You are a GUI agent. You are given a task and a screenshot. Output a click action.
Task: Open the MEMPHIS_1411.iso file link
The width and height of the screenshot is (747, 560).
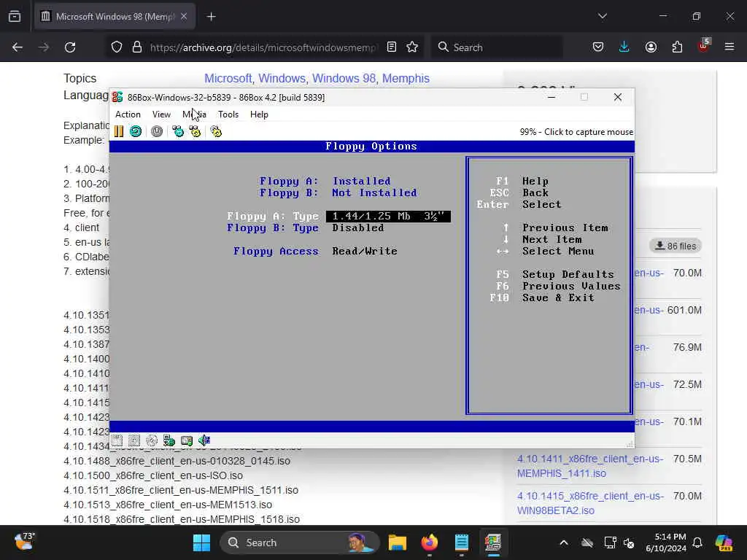click(590, 466)
